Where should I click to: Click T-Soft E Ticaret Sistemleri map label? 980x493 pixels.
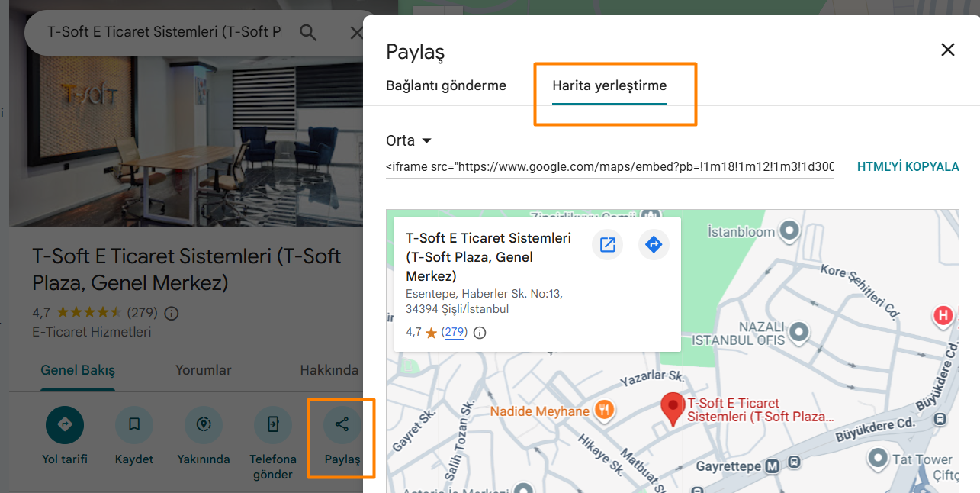click(760, 410)
